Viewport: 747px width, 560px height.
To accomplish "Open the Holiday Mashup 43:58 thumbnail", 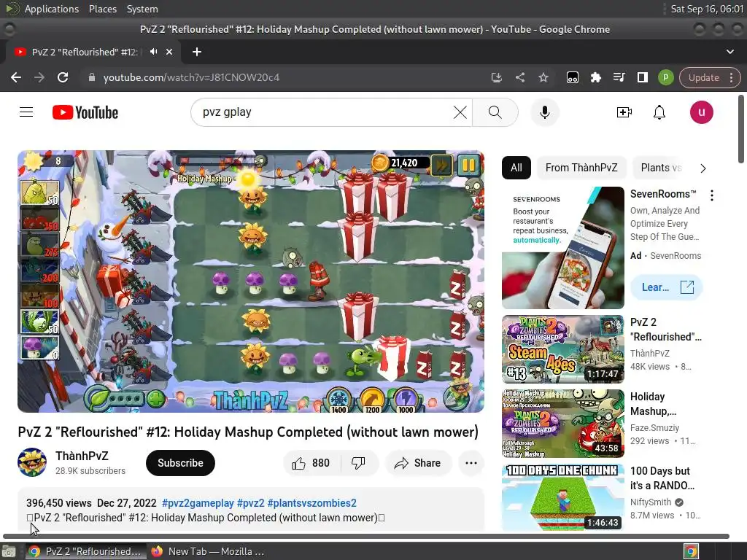I will tap(562, 424).
